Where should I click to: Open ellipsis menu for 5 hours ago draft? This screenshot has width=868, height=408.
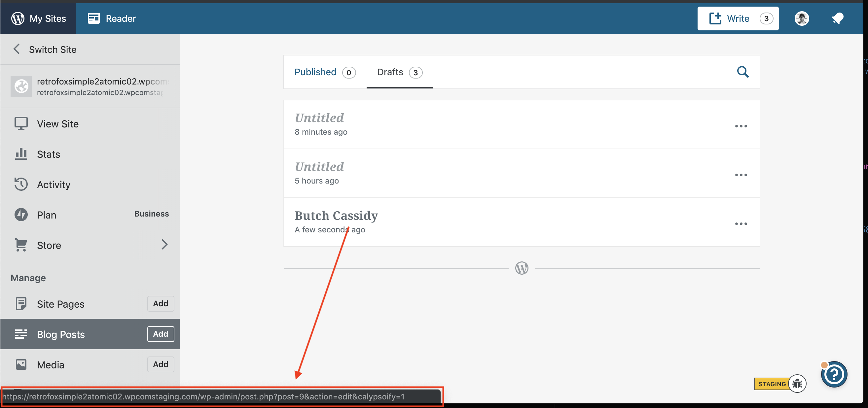coord(741,175)
